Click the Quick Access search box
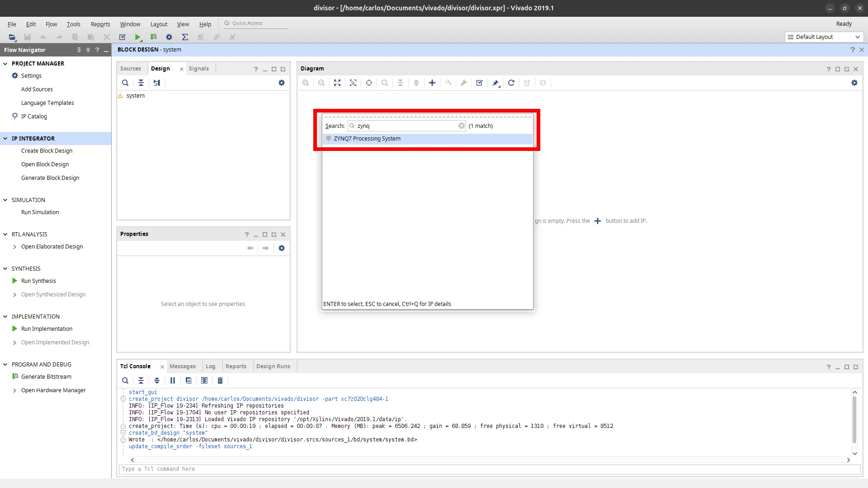Screen dimensions: 868x488 [x=255, y=23]
